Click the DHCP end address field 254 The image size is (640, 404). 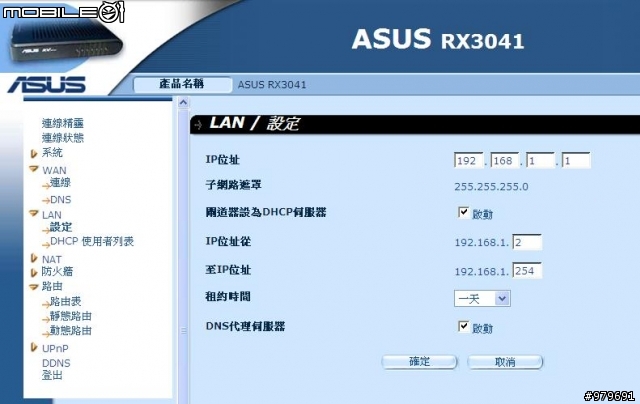[527, 271]
